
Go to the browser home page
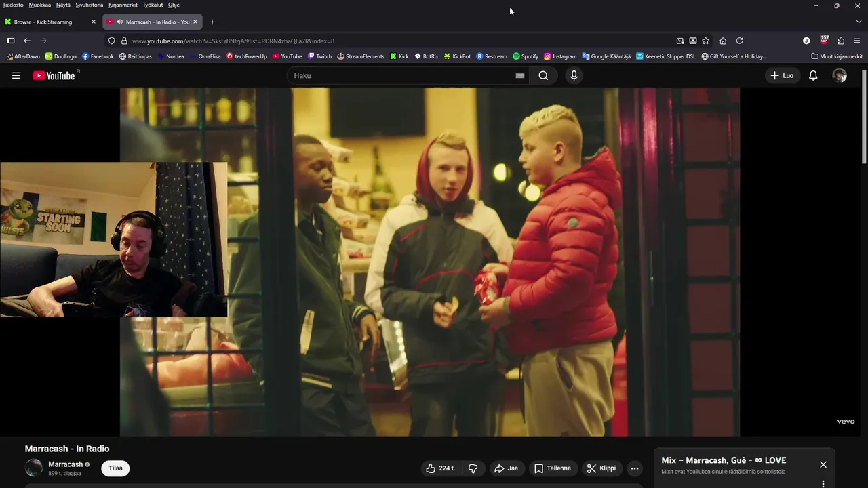click(x=723, y=41)
